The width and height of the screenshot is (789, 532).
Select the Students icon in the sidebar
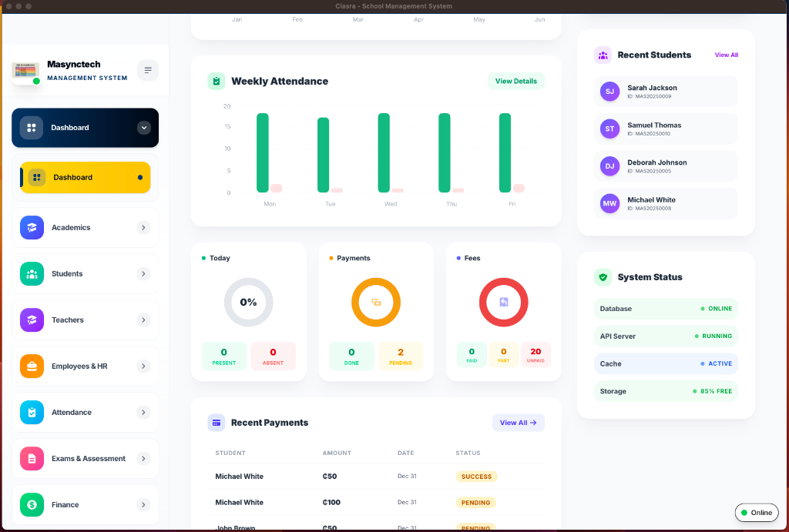pyautogui.click(x=31, y=273)
